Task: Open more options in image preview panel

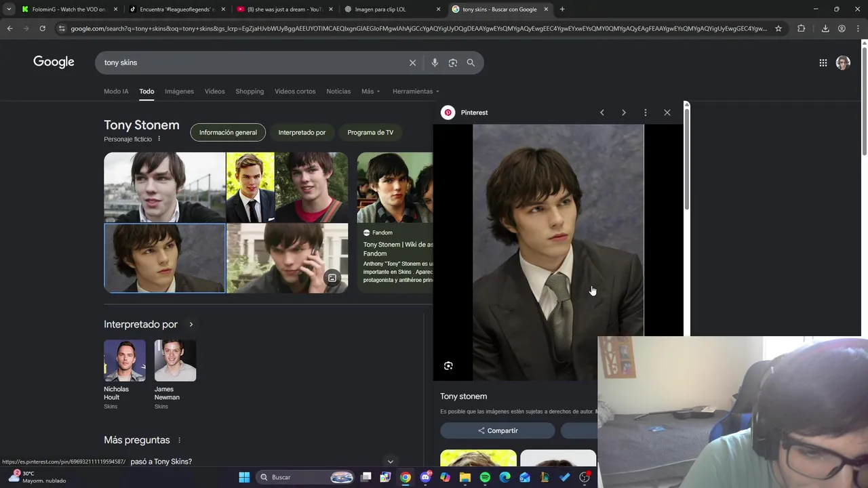Action: point(645,113)
